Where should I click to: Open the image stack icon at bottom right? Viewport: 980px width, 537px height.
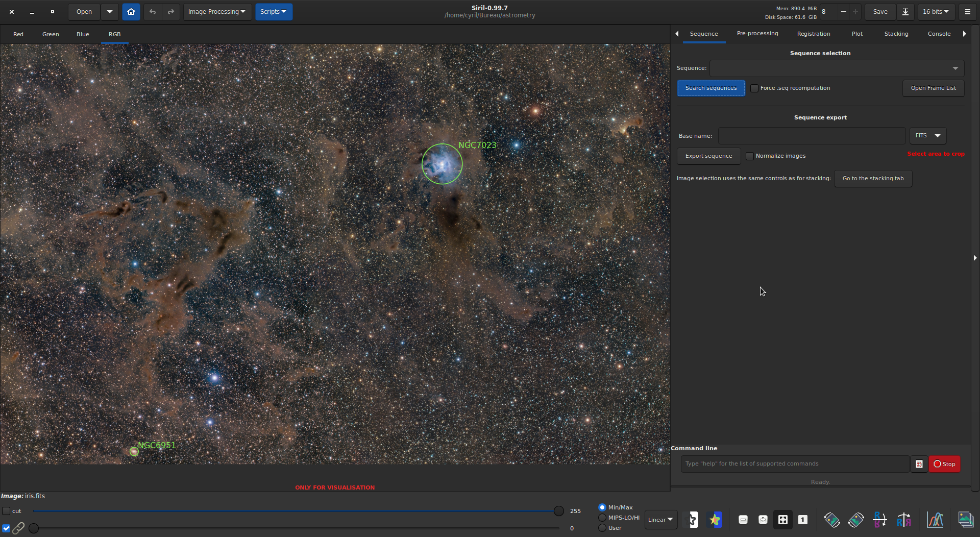(x=965, y=520)
